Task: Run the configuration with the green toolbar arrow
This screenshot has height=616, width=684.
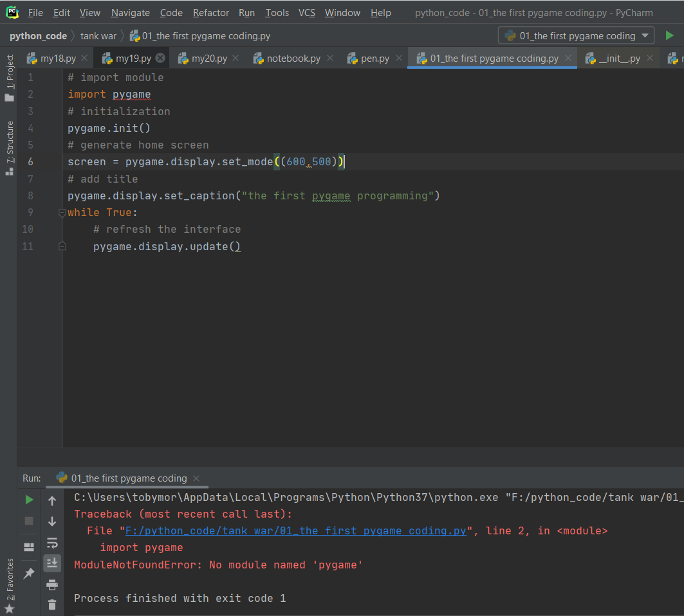Action: point(669,35)
